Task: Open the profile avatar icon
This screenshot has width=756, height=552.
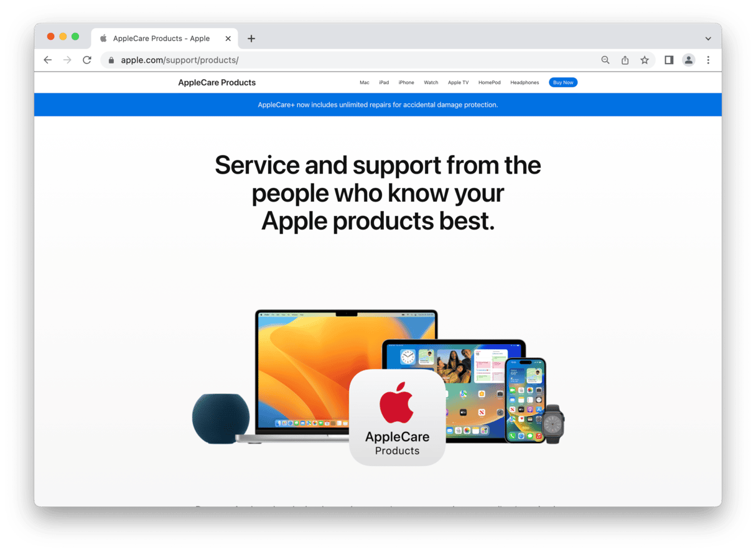Action: [x=689, y=60]
